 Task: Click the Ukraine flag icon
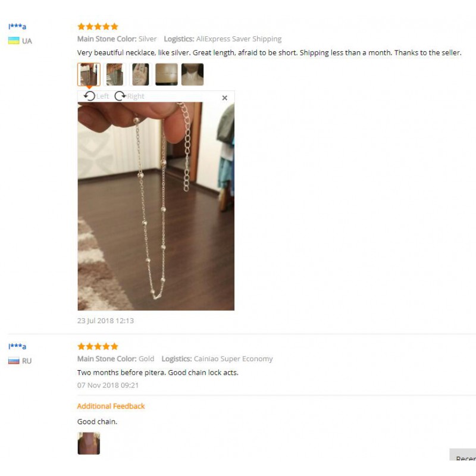click(14, 40)
